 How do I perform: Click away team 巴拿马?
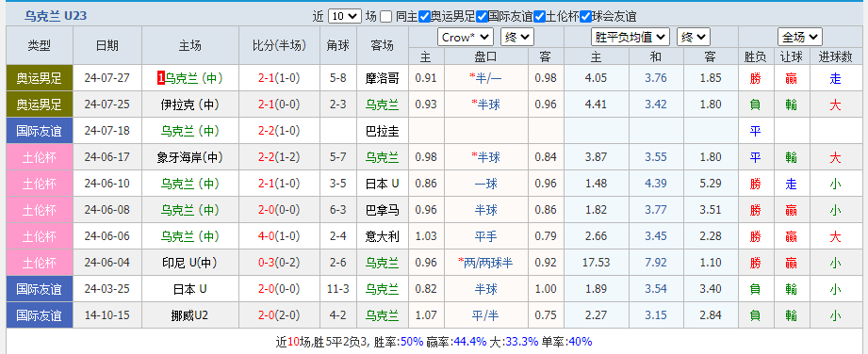[382, 210]
